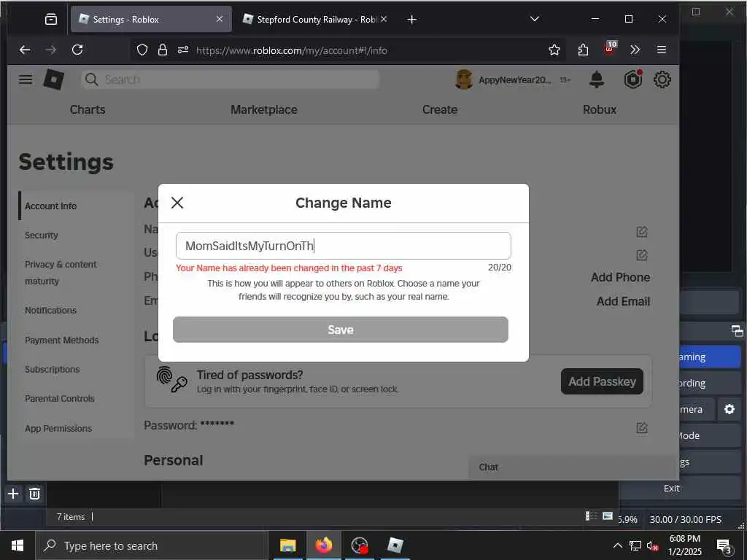
Task: Click the plus add icon in the background window
Action: (x=13, y=494)
